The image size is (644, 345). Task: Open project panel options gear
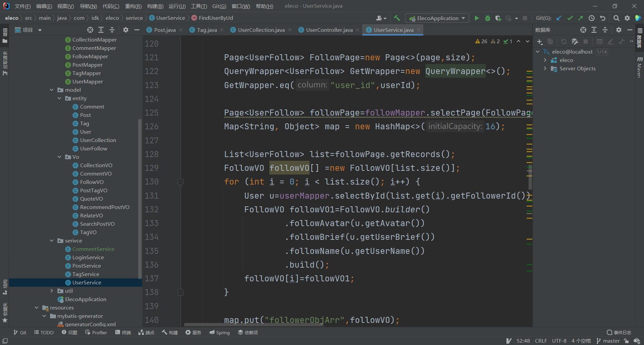click(x=126, y=30)
